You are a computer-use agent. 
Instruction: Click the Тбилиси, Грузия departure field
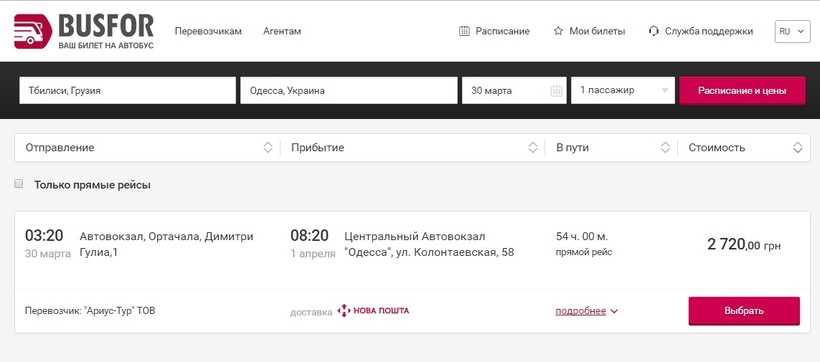pos(128,90)
